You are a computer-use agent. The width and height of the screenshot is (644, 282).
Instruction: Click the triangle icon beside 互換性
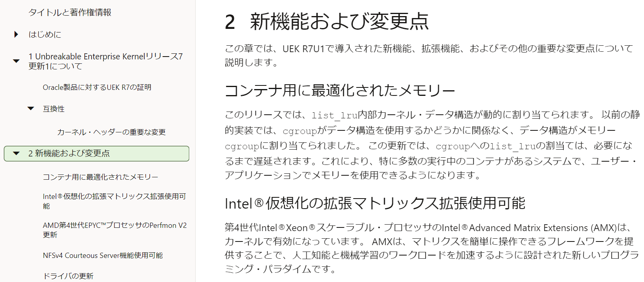(x=30, y=108)
